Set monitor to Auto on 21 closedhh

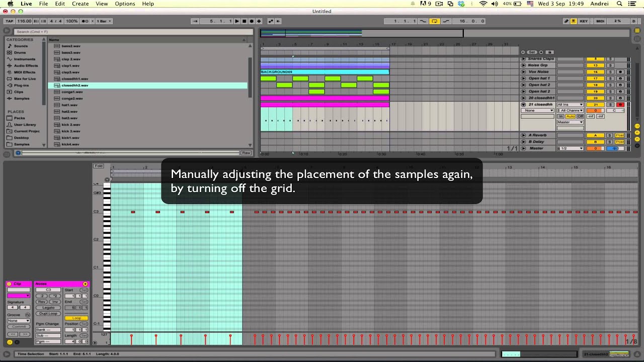(570, 116)
